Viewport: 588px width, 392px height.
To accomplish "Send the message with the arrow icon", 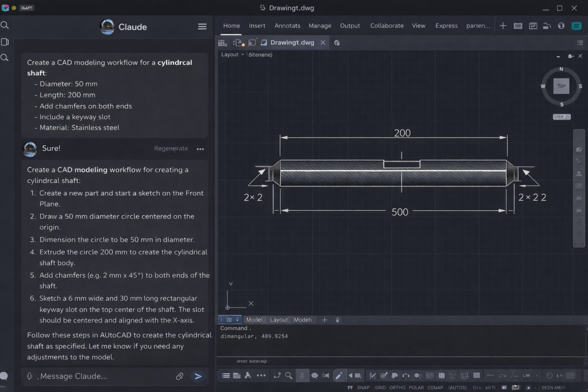I will coord(198,376).
